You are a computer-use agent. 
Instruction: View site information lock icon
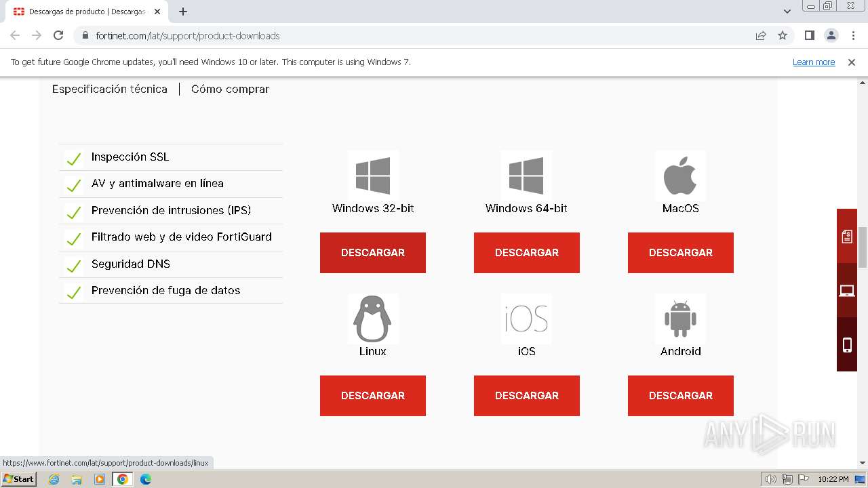click(85, 35)
